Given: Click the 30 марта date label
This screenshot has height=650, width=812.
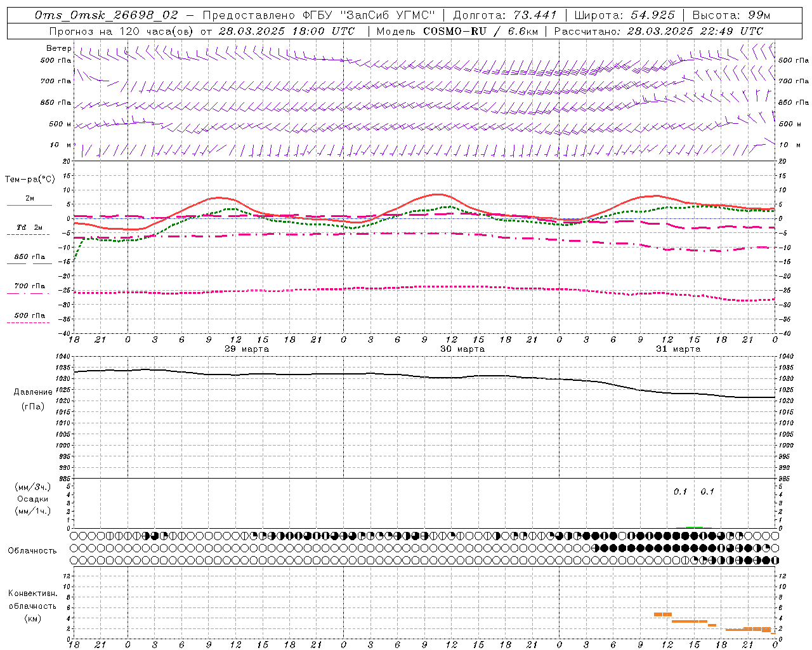Looking at the screenshot, I should 462,349.
